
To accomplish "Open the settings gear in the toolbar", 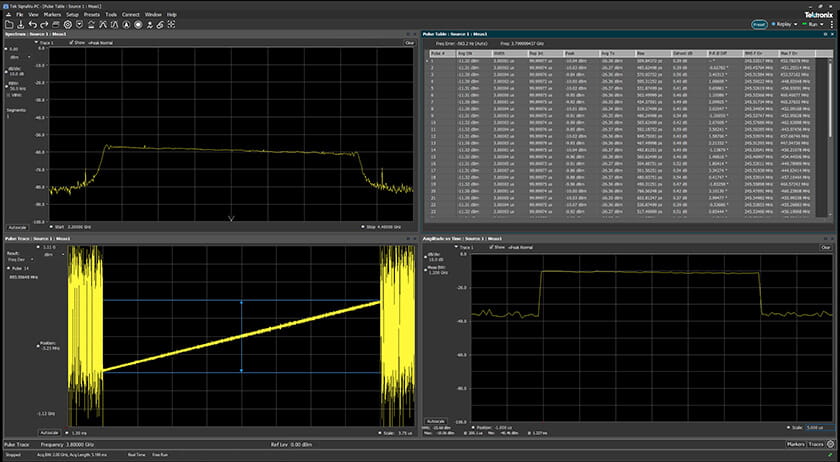I will coord(70,24).
